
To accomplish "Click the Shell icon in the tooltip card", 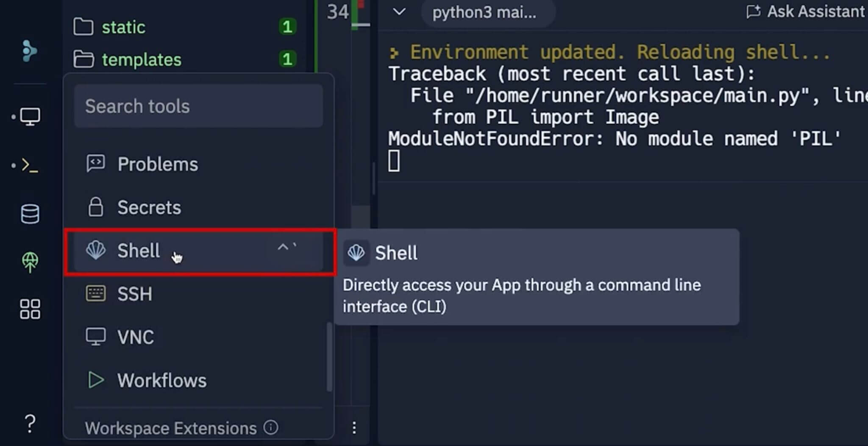I will [356, 253].
